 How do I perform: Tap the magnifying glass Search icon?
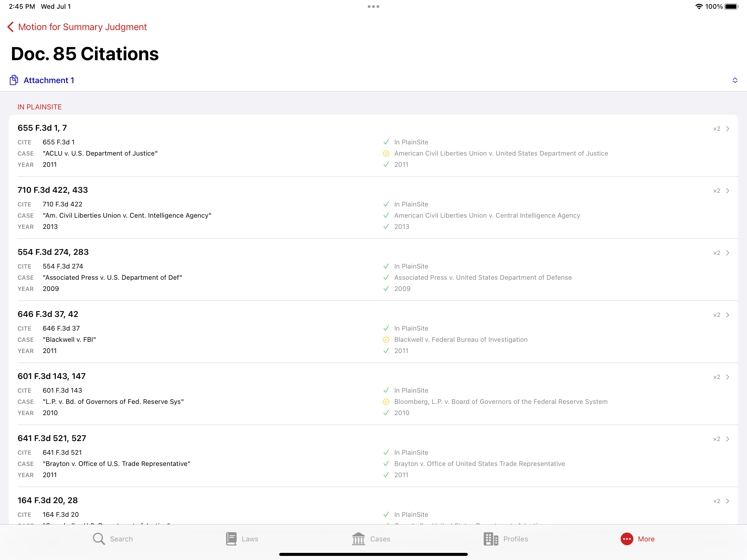[99, 539]
